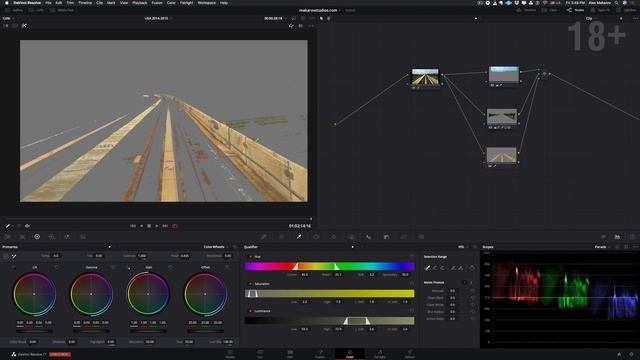Select the Color Wheels palette icon

coord(37,237)
